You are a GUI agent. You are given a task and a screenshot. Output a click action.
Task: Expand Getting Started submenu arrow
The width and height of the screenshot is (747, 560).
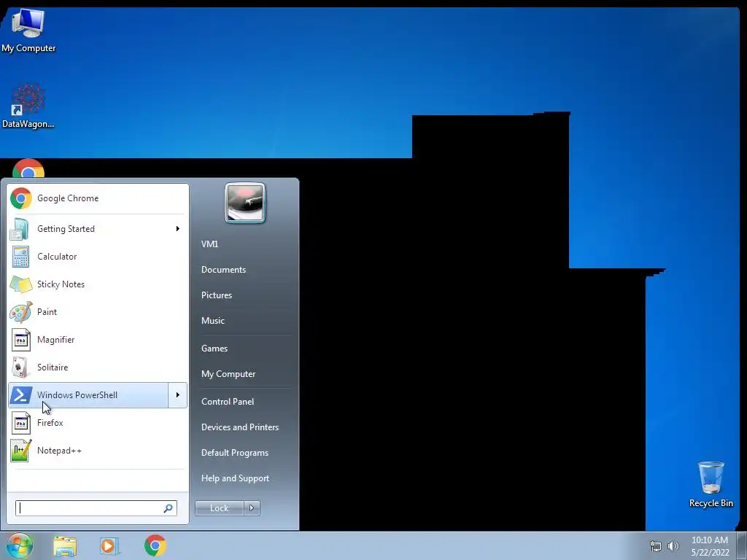point(178,229)
